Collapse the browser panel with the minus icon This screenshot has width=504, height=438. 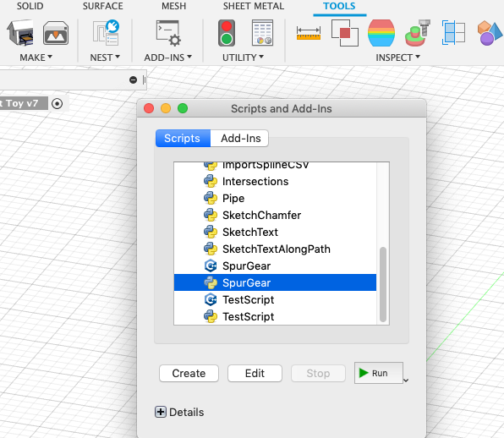tap(133, 79)
